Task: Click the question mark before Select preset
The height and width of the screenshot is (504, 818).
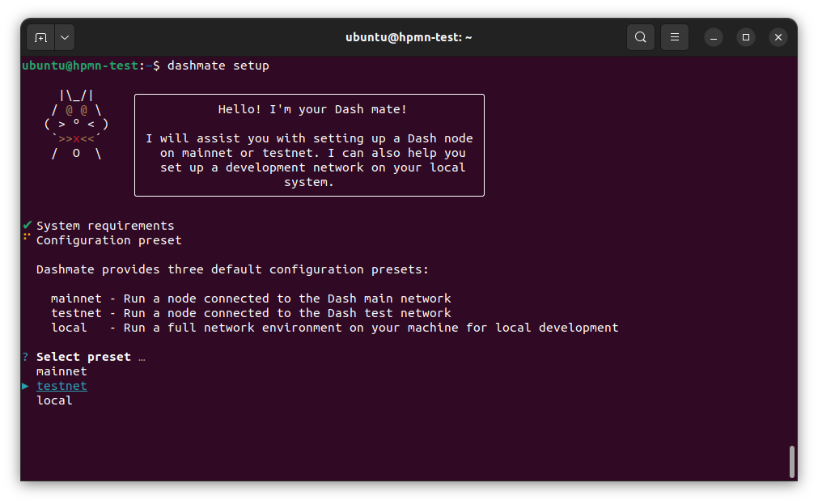Action: [23, 356]
